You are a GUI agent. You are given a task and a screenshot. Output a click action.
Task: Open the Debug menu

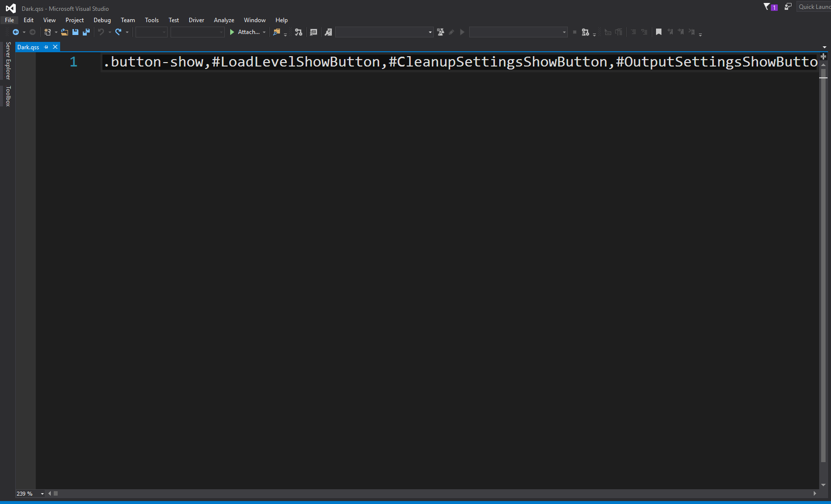click(102, 20)
